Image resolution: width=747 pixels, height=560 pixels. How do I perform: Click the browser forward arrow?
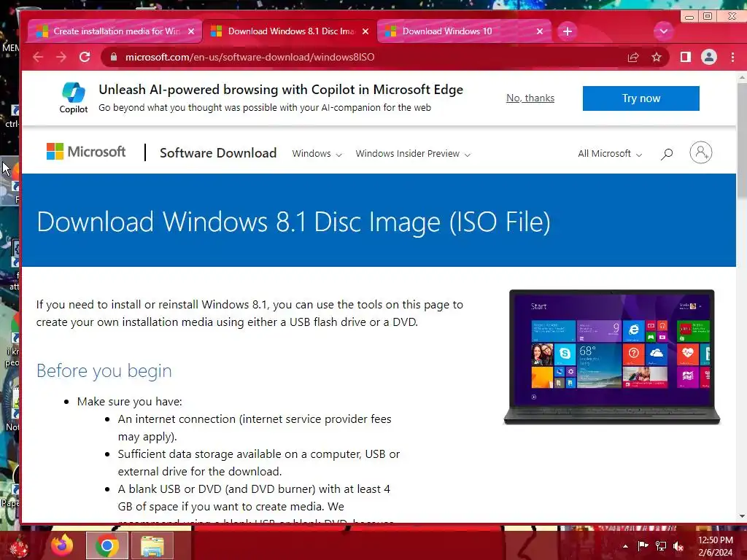[61, 57]
